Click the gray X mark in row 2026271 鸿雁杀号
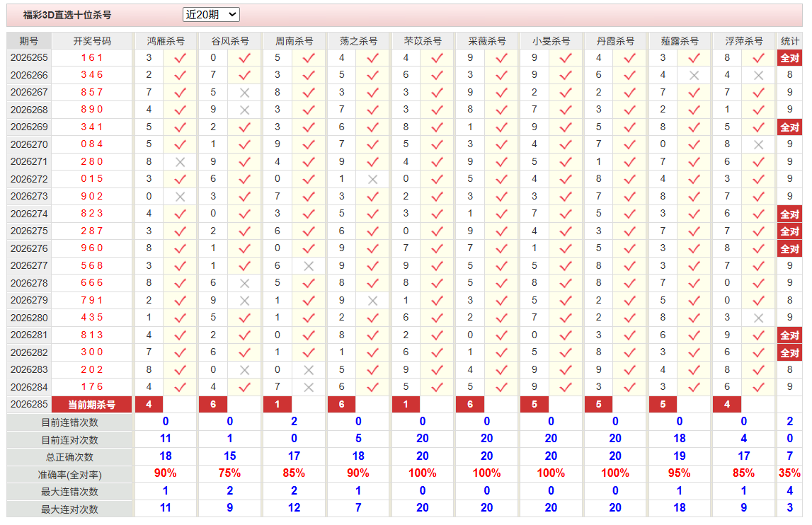 click(180, 162)
